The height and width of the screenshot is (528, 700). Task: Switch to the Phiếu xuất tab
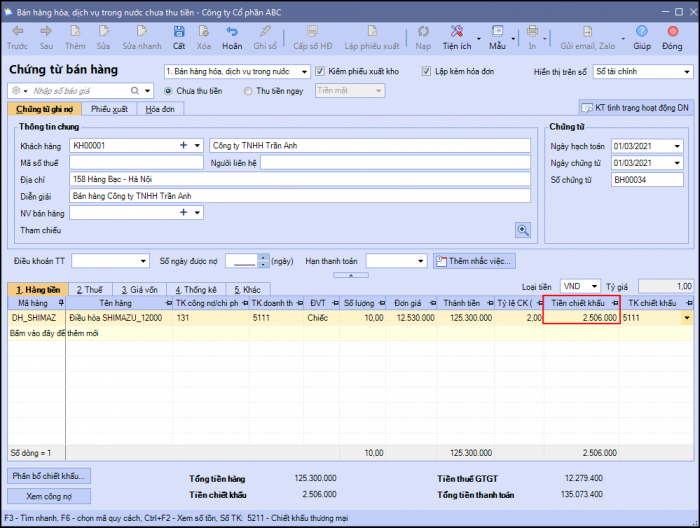click(x=108, y=108)
